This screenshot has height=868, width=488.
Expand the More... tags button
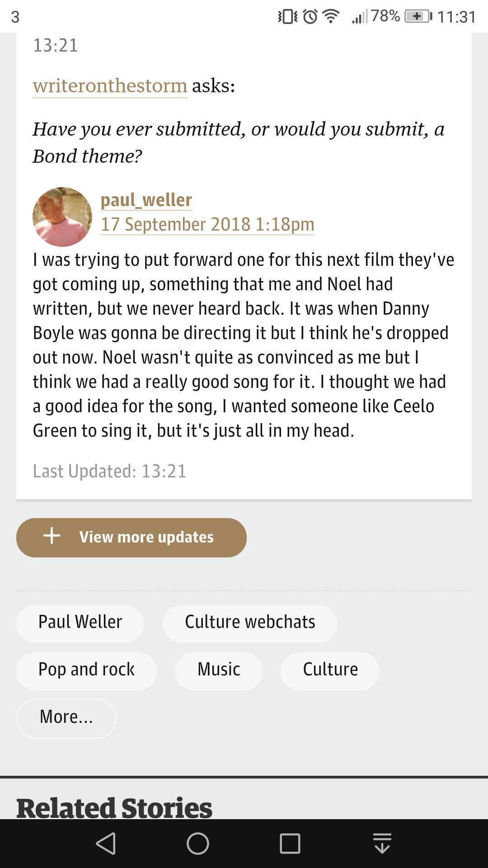point(66,717)
